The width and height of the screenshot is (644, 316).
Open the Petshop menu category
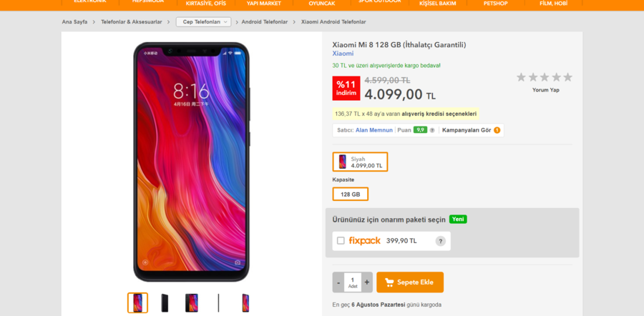pyautogui.click(x=494, y=3)
